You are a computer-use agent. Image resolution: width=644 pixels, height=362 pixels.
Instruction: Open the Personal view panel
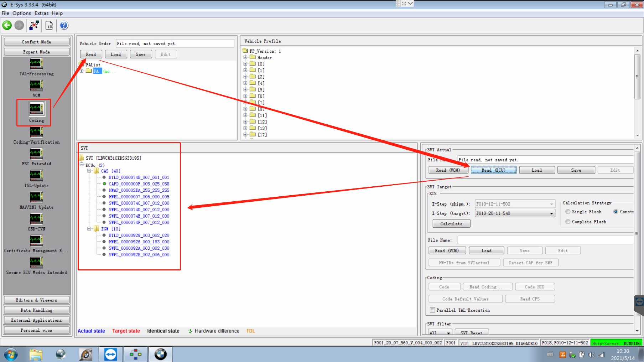pyautogui.click(x=36, y=330)
